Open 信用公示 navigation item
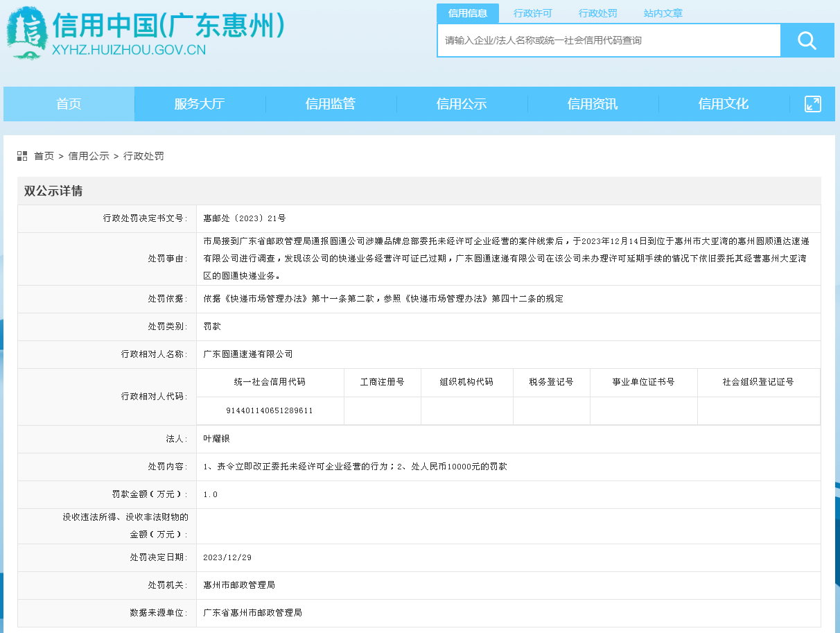The image size is (840, 633). (462, 104)
